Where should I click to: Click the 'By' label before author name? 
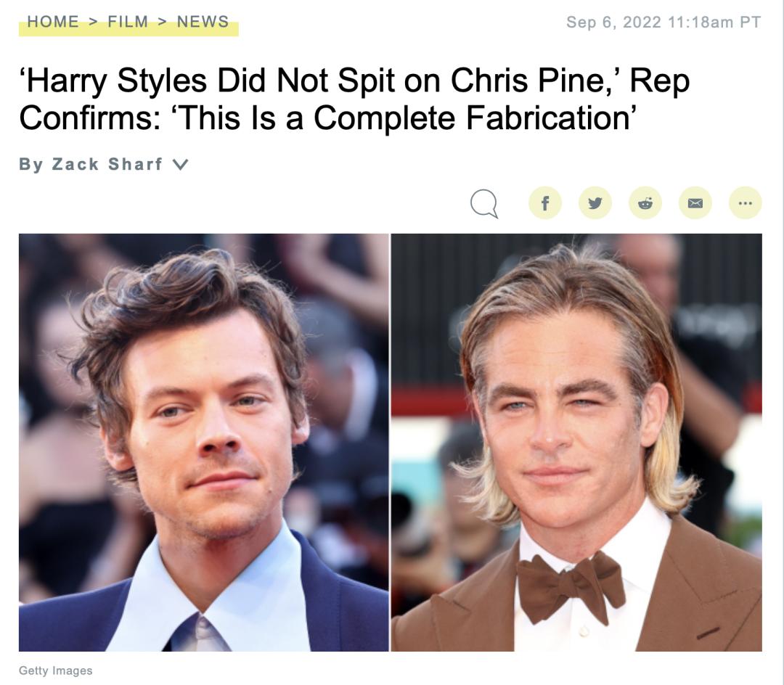31,165
